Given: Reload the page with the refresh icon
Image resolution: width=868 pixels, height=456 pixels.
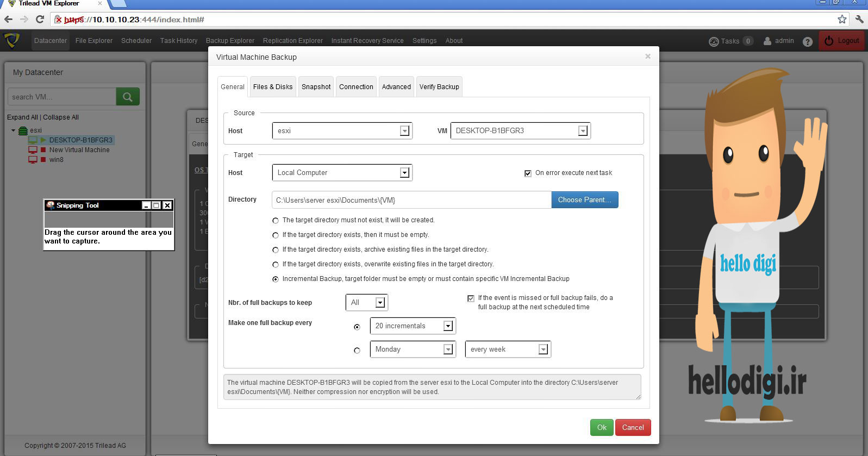Looking at the screenshot, I should [40, 20].
